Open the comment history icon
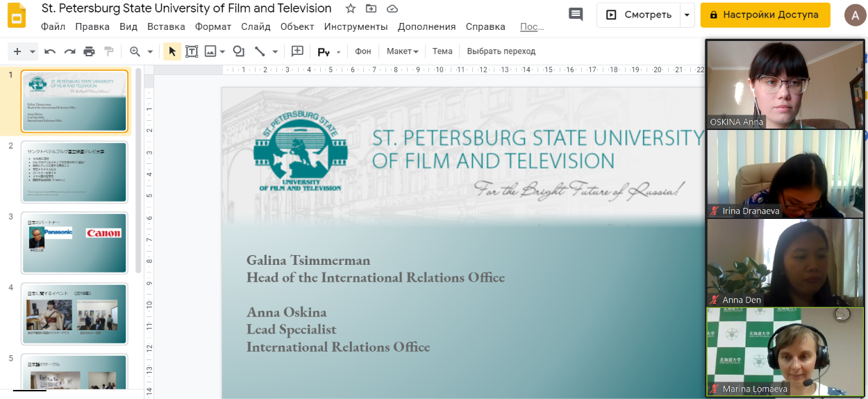868x399 pixels. coord(576,15)
